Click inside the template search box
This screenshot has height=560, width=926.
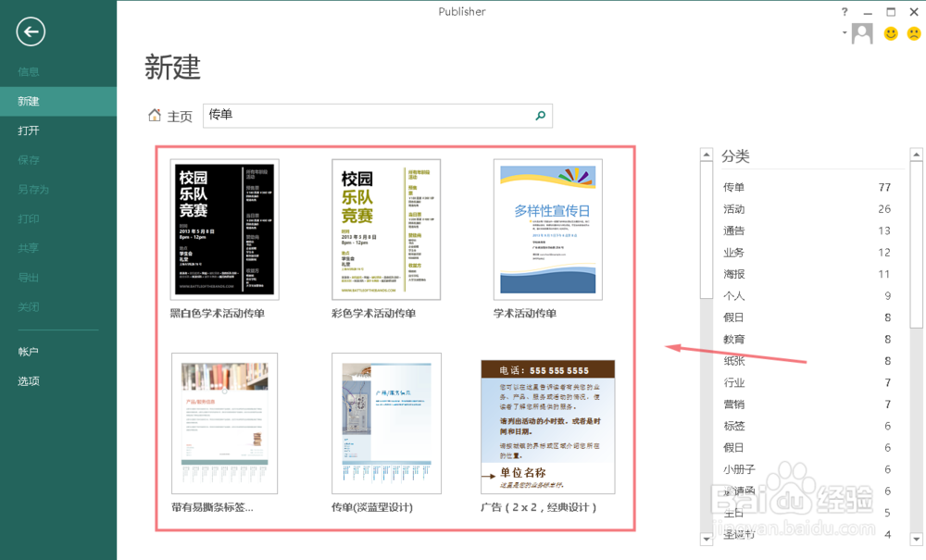coord(370,116)
